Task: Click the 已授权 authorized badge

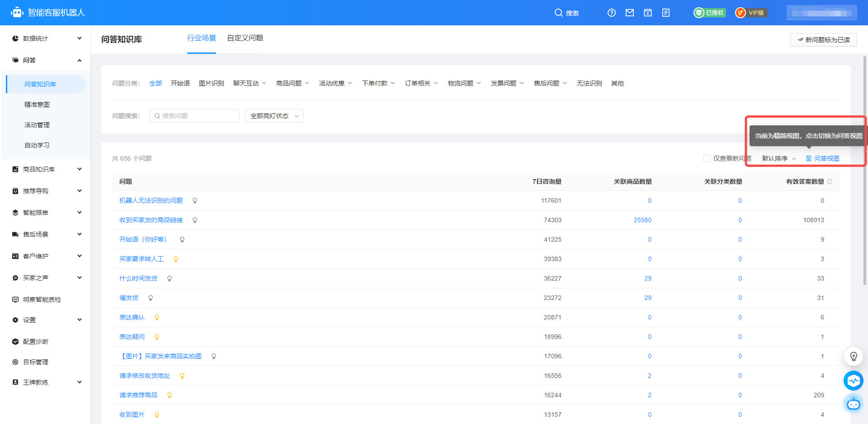Action: coord(710,13)
